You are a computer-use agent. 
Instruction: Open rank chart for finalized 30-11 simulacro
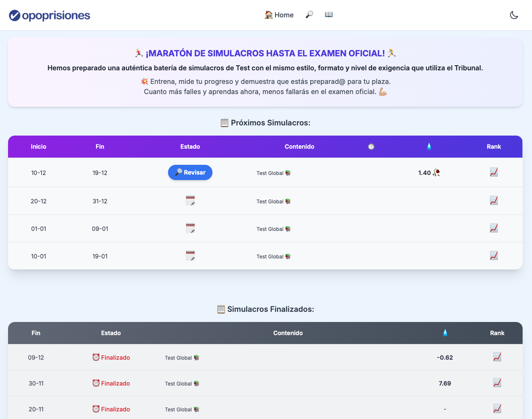(x=497, y=383)
